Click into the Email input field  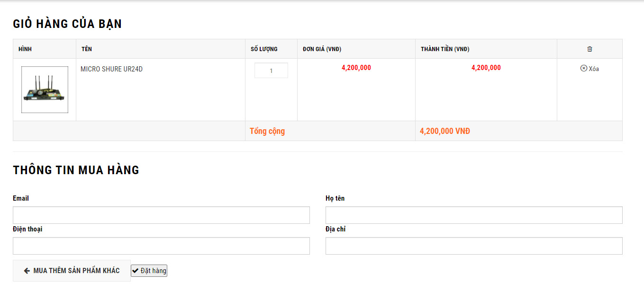161,215
